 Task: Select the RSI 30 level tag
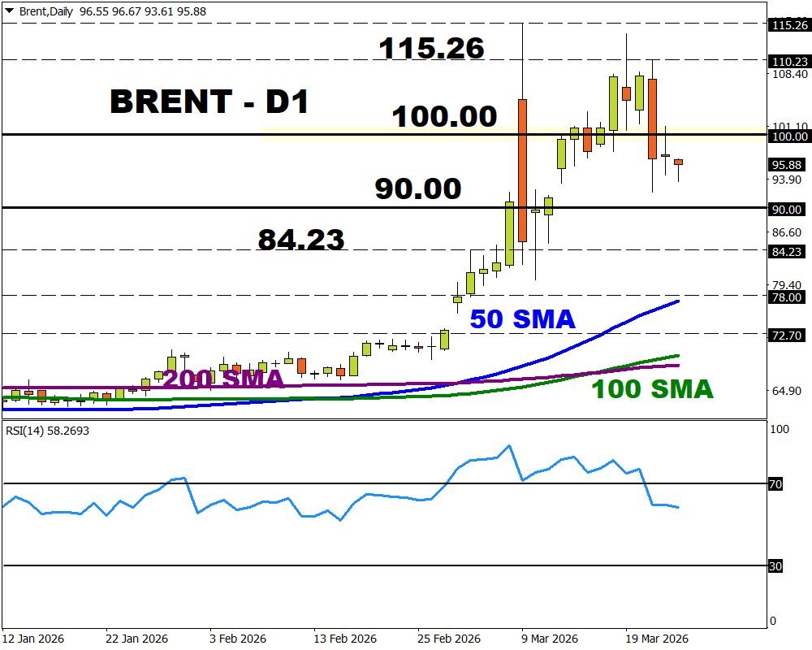pos(775,566)
